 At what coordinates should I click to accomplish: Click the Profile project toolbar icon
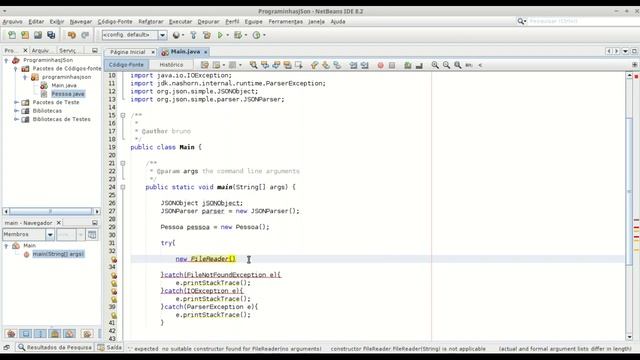tap(256, 35)
